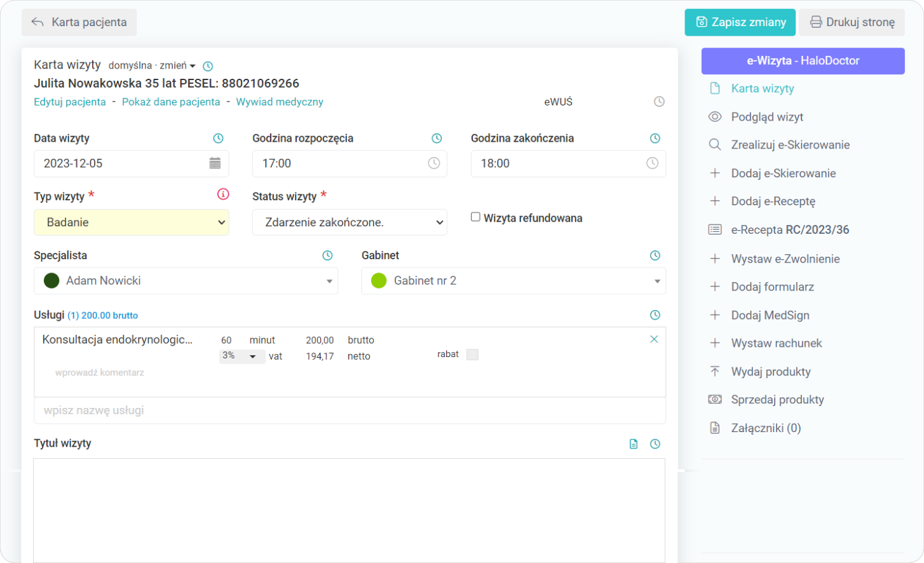
Task: Click the history icon for Godzina rozpoczęcia
Action: (437, 138)
